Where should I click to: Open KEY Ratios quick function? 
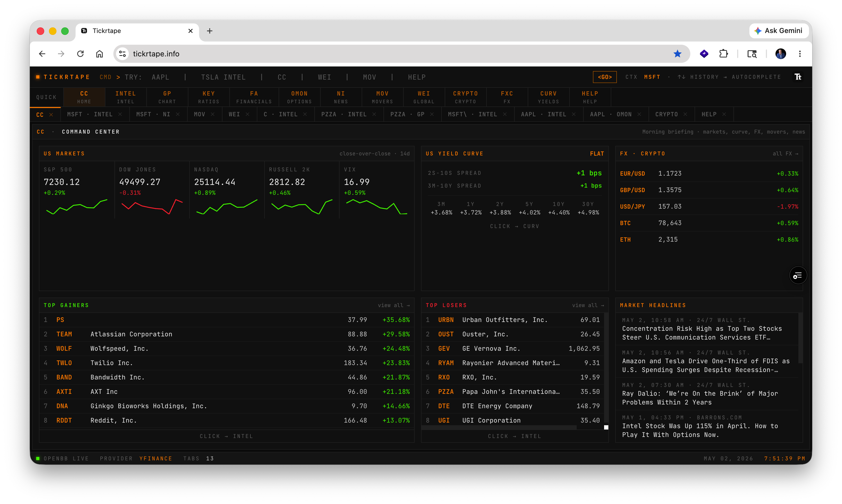[x=209, y=97]
